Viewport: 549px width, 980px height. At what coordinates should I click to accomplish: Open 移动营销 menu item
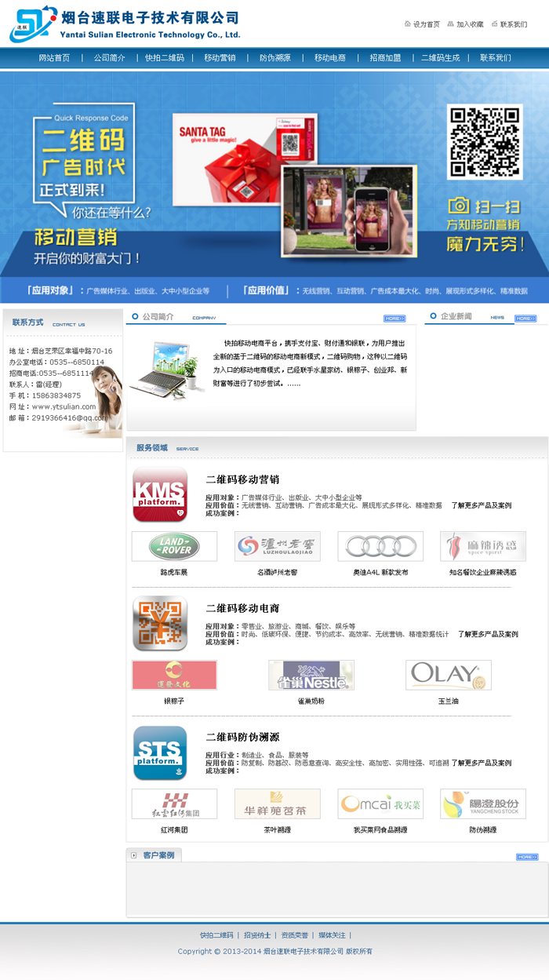(220, 58)
